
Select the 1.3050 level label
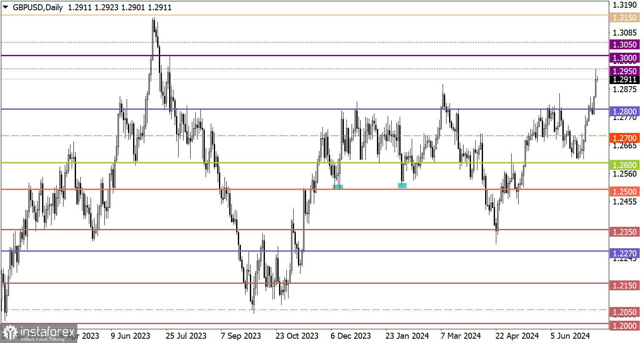tap(625, 45)
